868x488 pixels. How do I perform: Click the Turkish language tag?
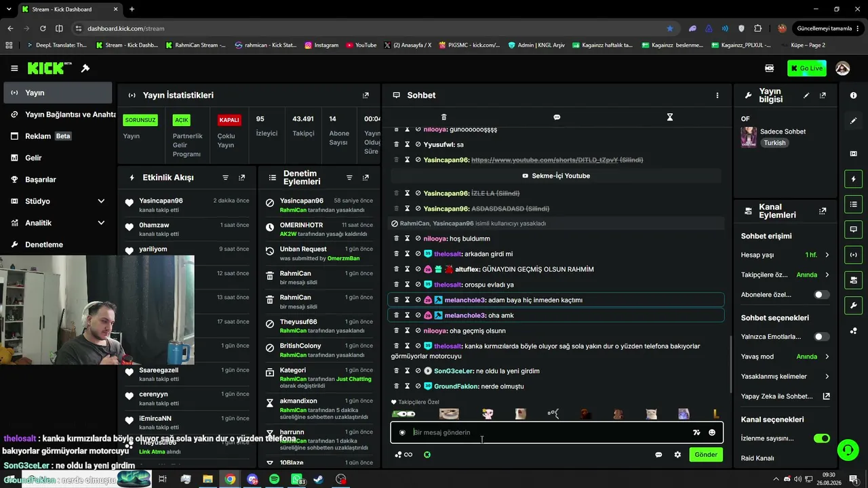(774, 143)
